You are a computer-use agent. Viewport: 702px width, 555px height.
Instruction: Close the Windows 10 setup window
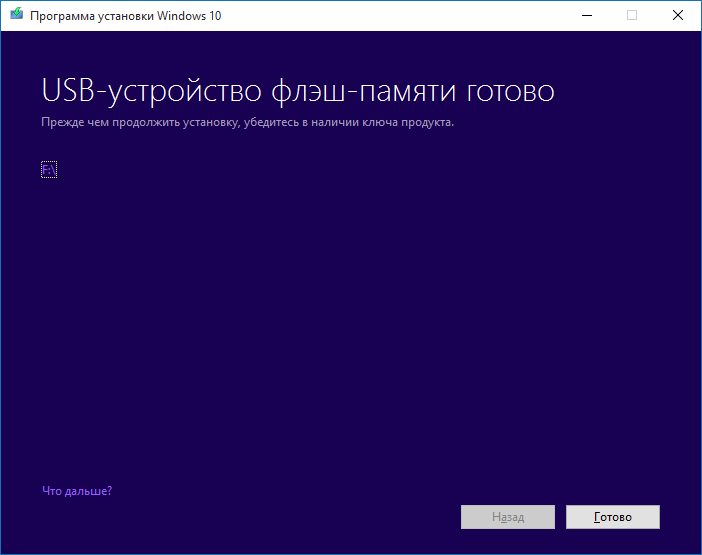tap(678, 15)
